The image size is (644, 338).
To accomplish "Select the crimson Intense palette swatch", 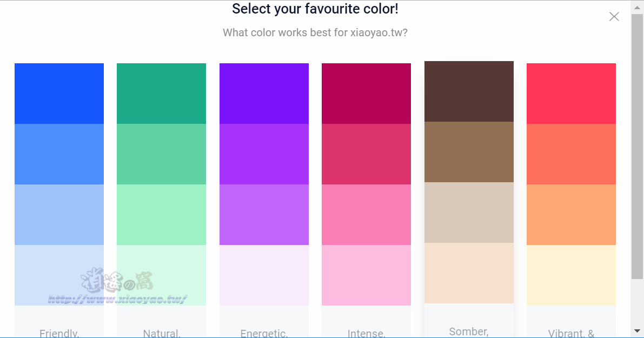I will [x=367, y=94].
